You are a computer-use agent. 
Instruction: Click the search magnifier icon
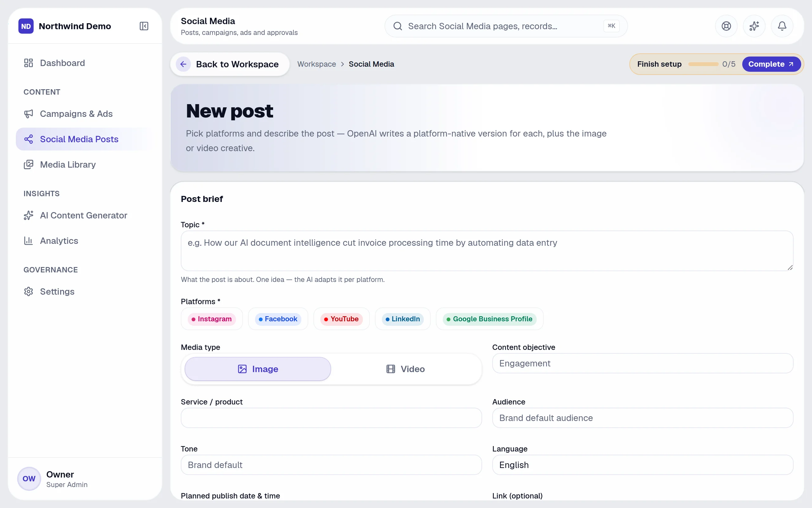[x=398, y=26]
